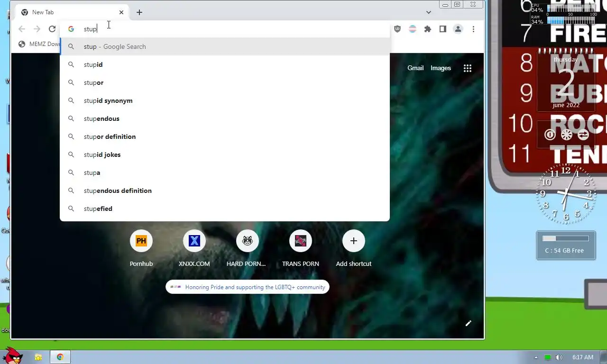The image size is (607, 364).
Task: Click the Angry Birds start button
Action: [x=12, y=355]
